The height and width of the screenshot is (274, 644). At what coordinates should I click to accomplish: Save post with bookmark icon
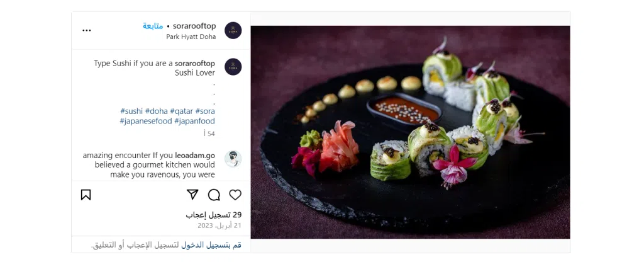click(86, 195)
